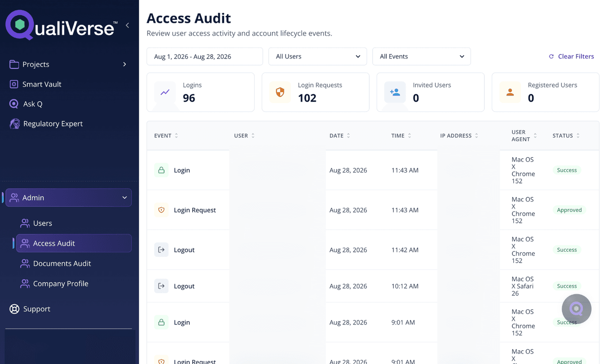Sort table by Event column
Screen dimensions: 609x364
166,136
